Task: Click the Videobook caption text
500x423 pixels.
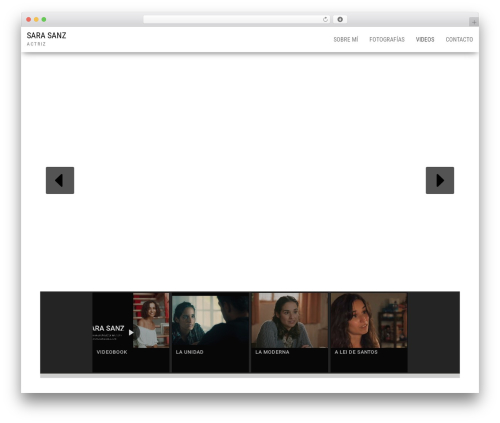Action: click(x=112, y=352)
